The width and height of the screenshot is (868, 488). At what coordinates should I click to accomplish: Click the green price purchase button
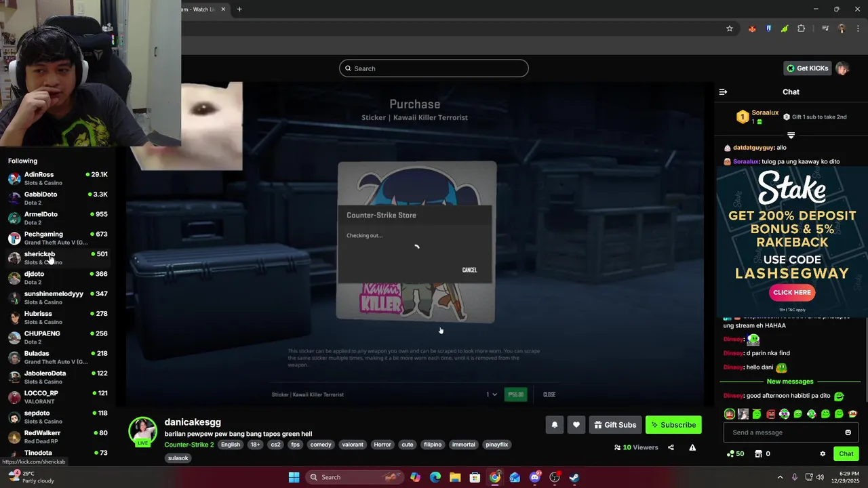515,394
